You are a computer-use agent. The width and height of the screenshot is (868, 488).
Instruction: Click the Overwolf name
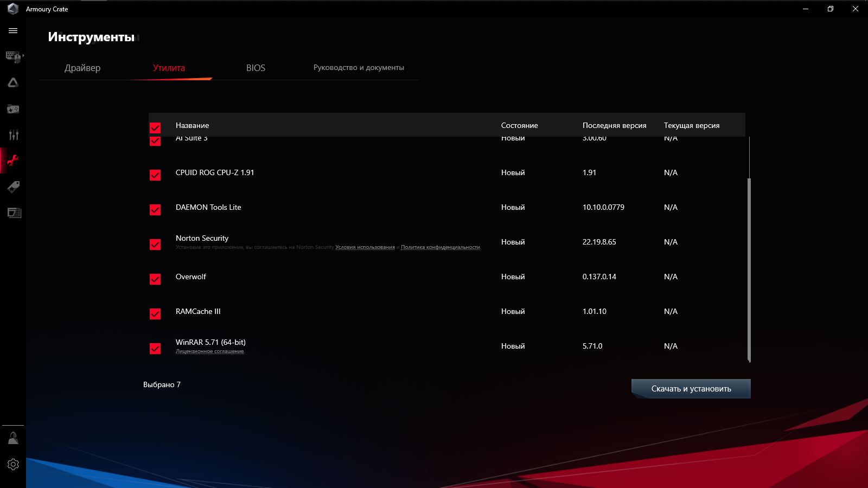coord(191,277)
